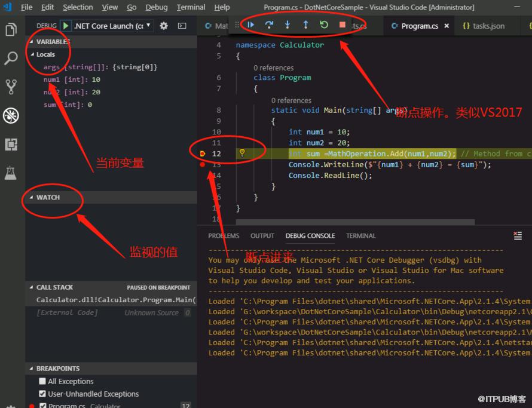Open the tasks.json editor tab
Viewport: 532px width, 408px height.
(x=484, y=26)
